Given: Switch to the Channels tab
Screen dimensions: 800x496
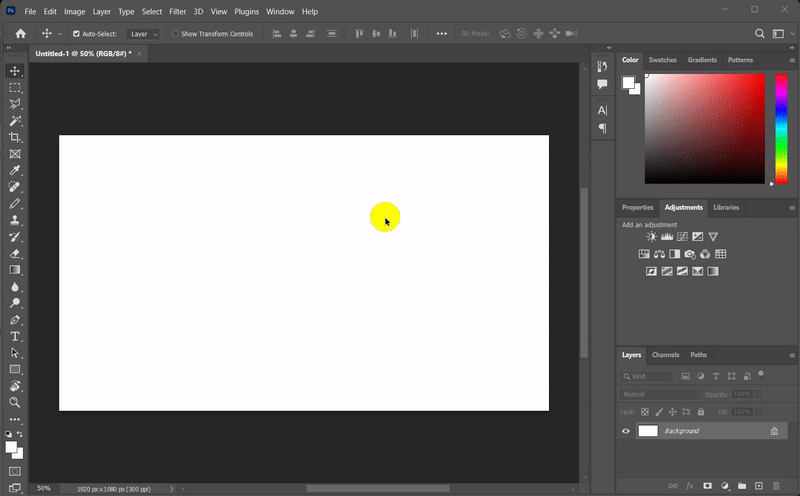Looking at the screenshot, I should tap(665, 355).
